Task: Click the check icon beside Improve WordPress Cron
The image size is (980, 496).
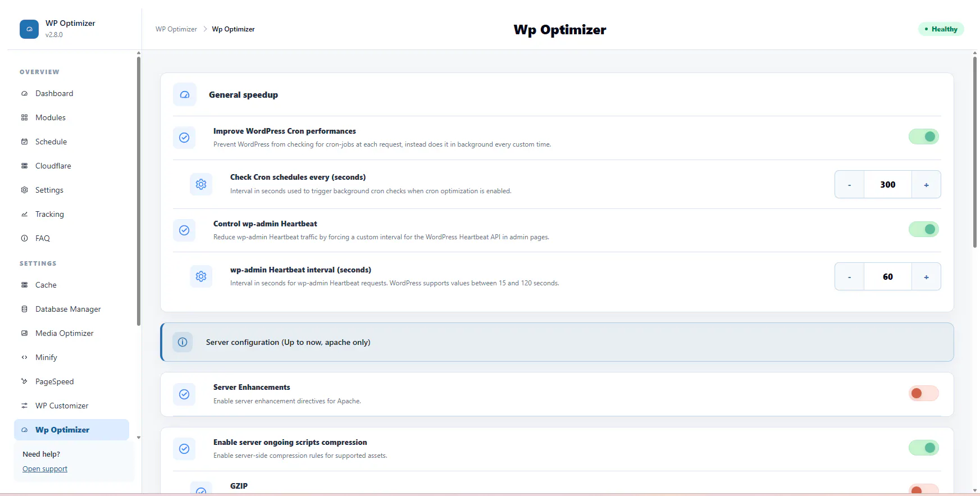Action: click(x=184, y=138)
